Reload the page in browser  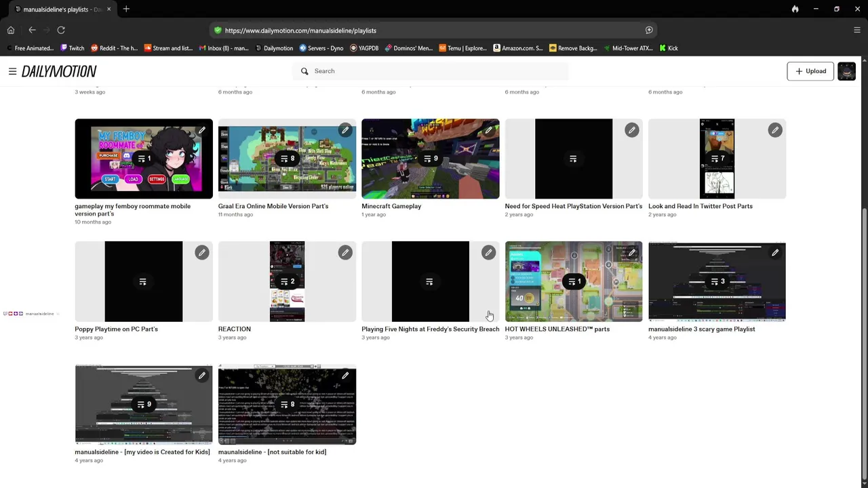pyautogui.click(x=61, y=30)
